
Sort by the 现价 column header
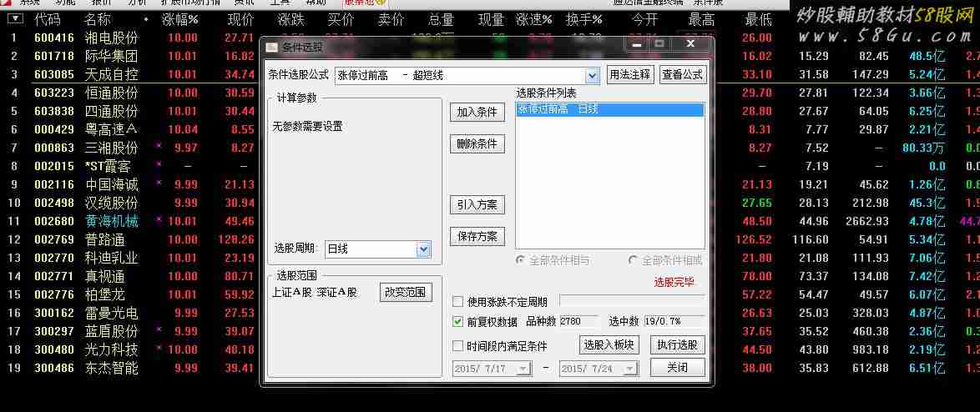tap(240, 19)
